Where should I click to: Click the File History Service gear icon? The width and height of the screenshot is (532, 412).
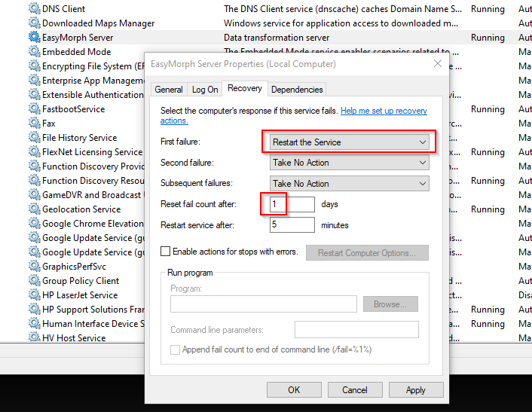[35, 138]
